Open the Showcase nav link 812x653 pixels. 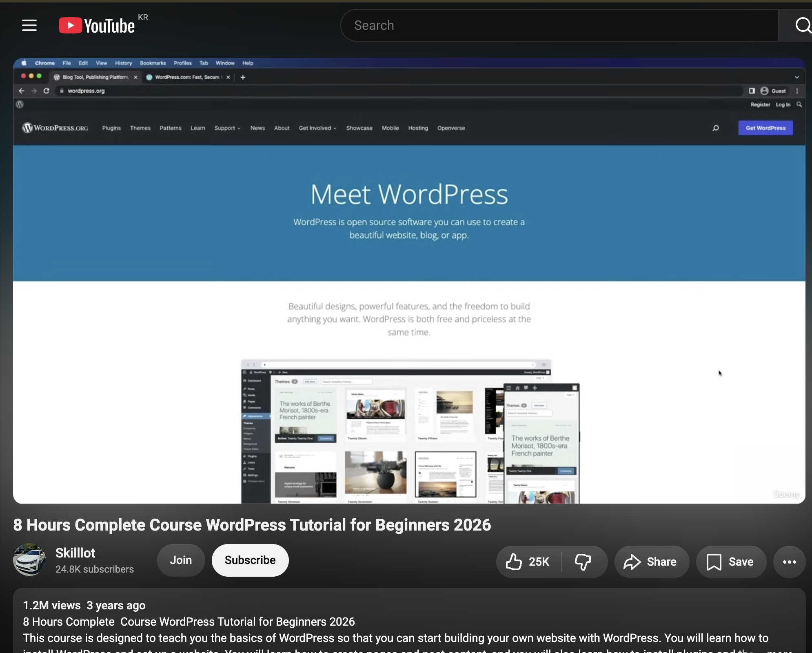(359, 128)
